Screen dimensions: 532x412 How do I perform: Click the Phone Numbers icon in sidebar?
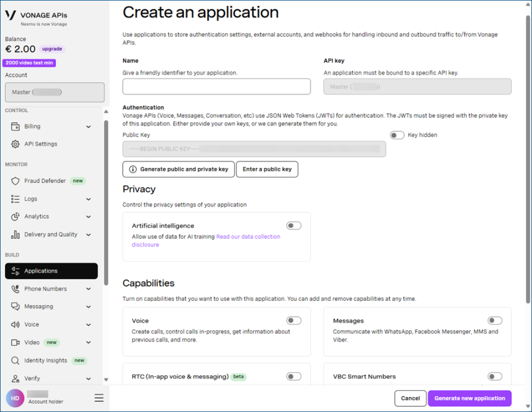[x=15, y=289]
